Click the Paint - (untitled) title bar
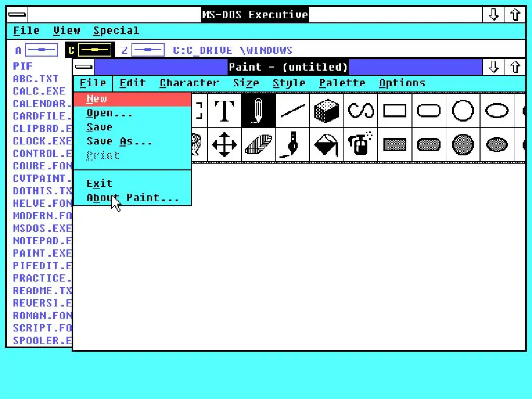 coord(288,67)
